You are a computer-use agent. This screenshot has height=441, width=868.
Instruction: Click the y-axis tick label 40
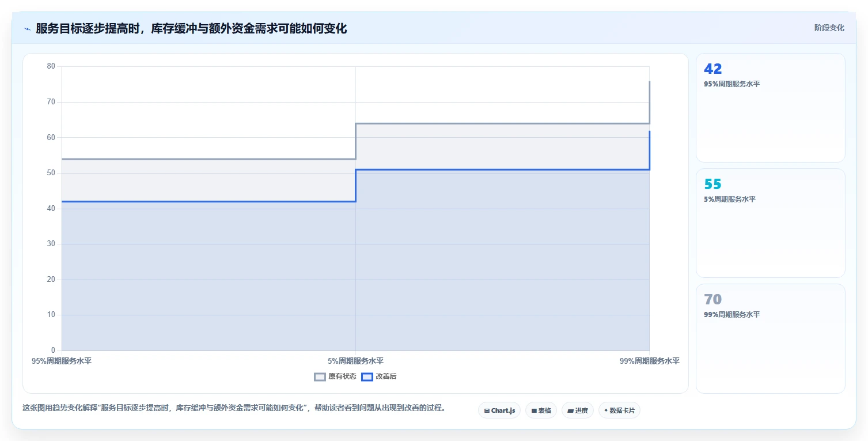tap(51, 208)
